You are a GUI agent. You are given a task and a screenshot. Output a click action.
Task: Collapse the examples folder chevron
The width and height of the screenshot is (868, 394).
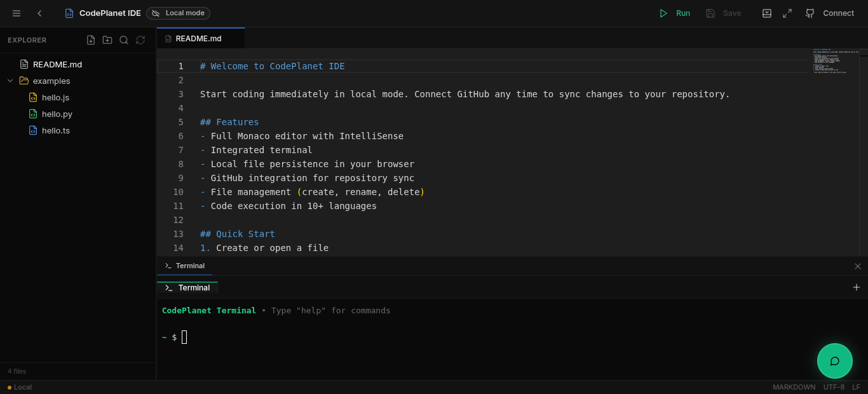point(10,81)
